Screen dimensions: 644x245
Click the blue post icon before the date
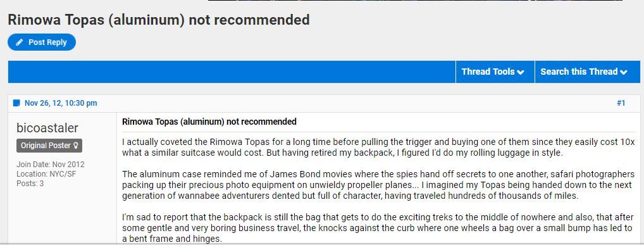(x=16, y=103)
